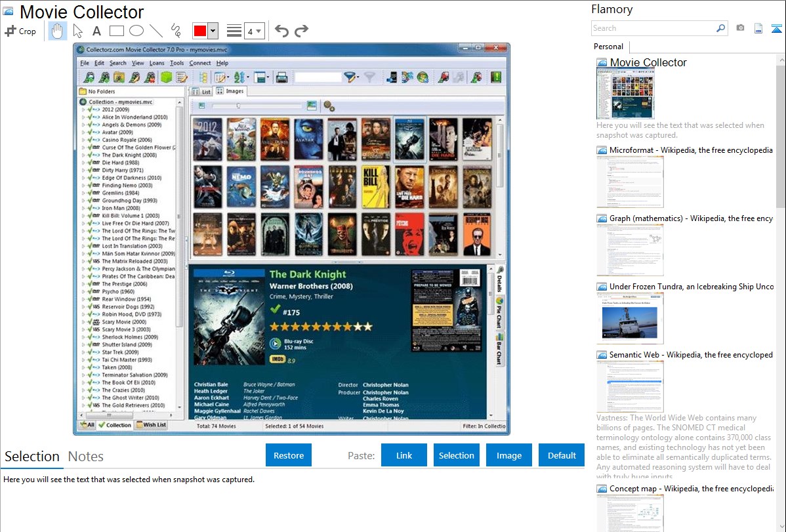Click the red annotation color swatch
This screenshot has width=786, height=532.
(200, 31)
